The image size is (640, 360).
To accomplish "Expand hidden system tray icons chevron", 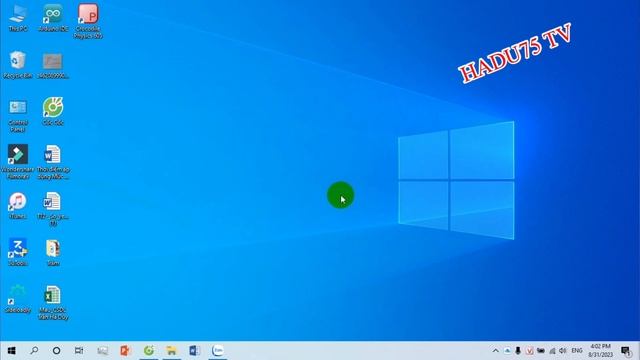I will tap(496, 351).
